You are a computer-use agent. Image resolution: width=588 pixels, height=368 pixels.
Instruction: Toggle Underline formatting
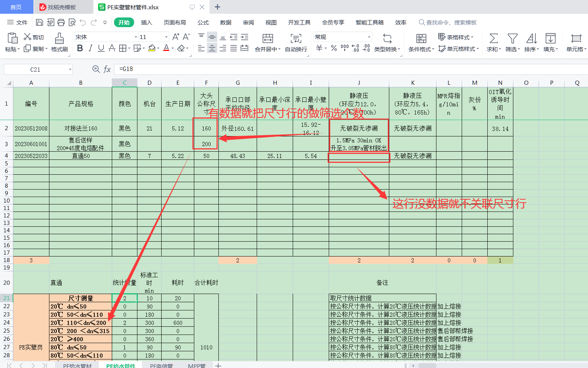click(101, 48)
